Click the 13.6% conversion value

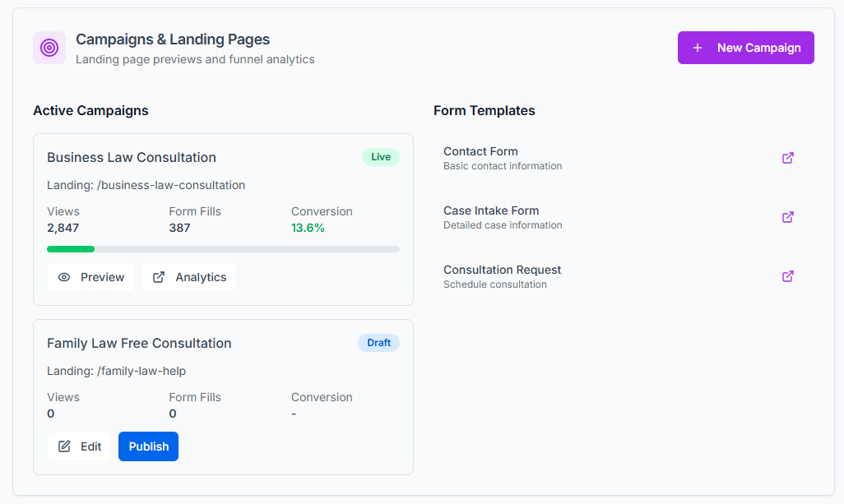click(308, 228)
